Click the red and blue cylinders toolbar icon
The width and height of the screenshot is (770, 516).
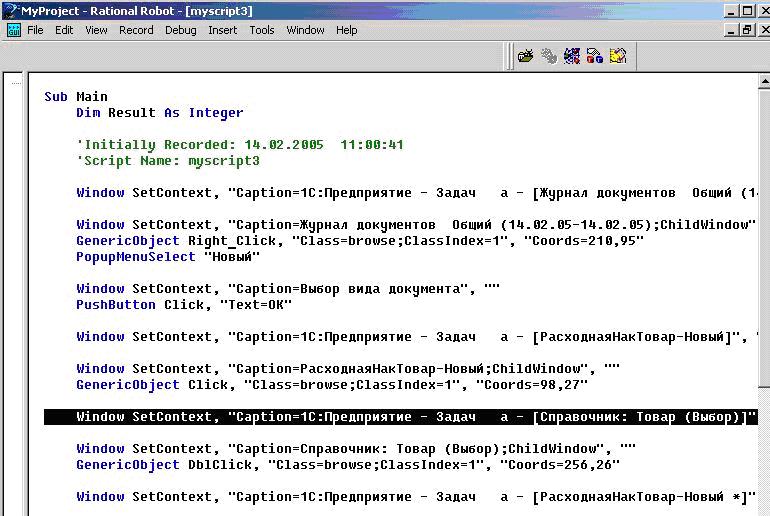594,56
